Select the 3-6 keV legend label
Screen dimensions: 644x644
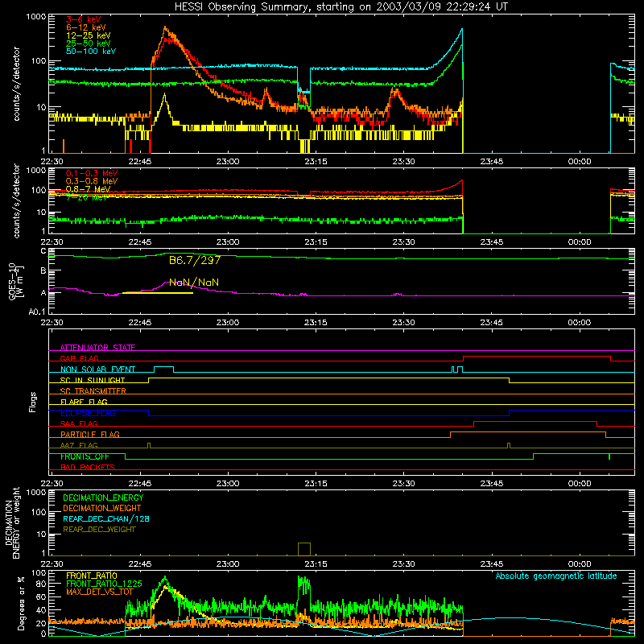pos(83,19)
